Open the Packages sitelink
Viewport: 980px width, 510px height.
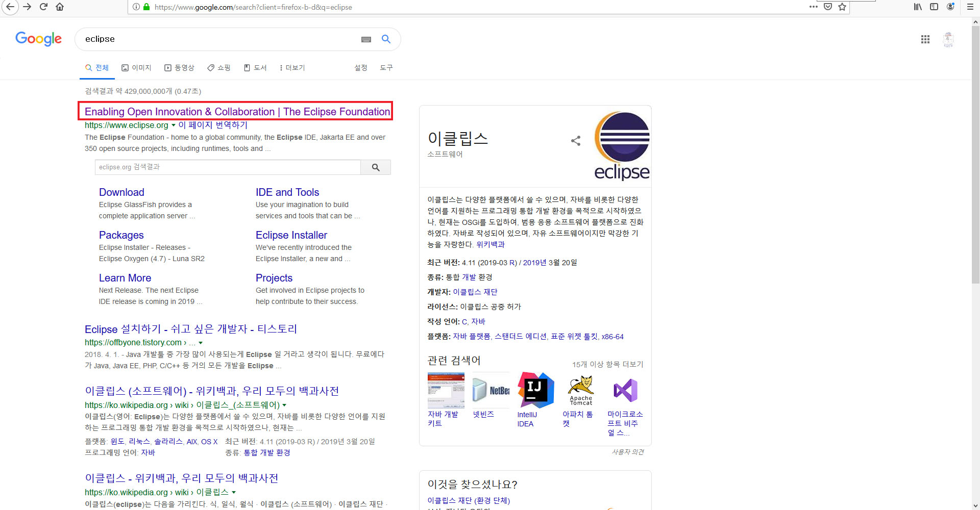pos(121,235)
